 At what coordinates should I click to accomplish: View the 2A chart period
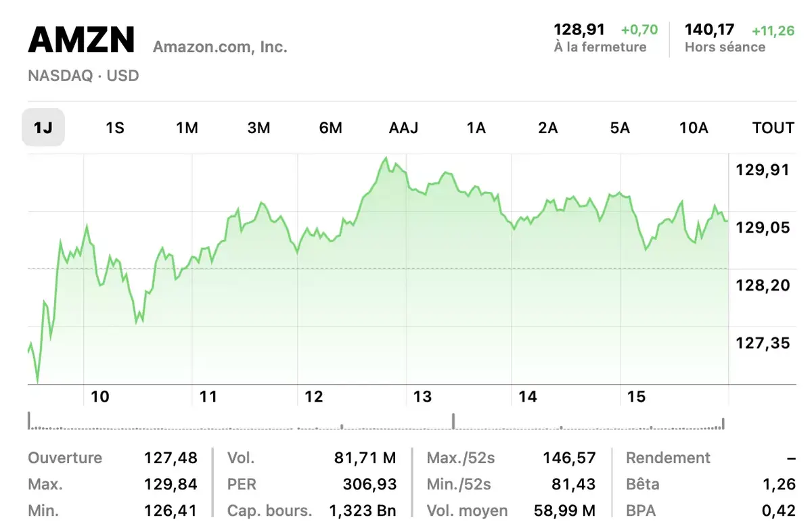pyautogui.click(x=548, y=128)
